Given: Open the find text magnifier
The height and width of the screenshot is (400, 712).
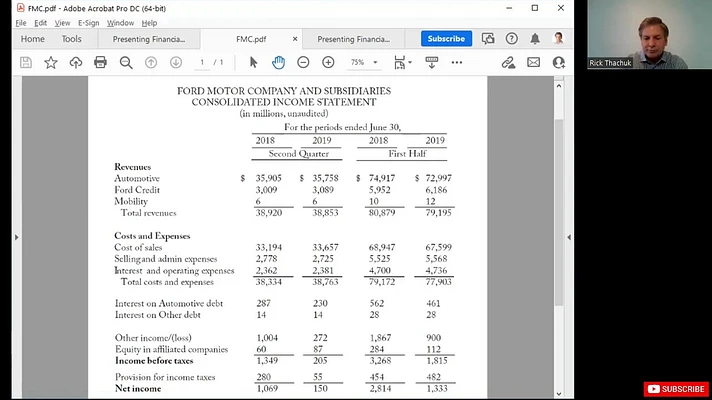Looking at the screenshot, I should (x=126, y=63).
